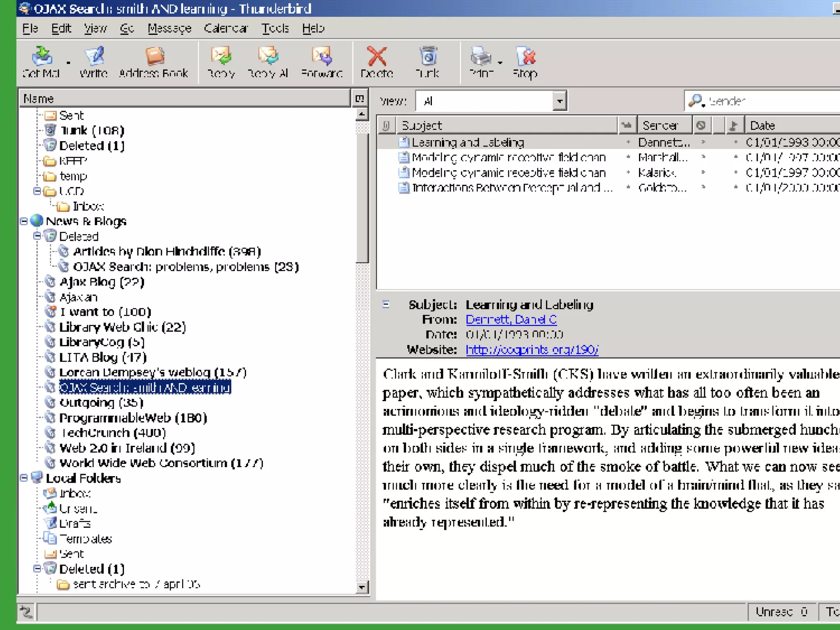Open the cogprints.org website link

point(532,349)
